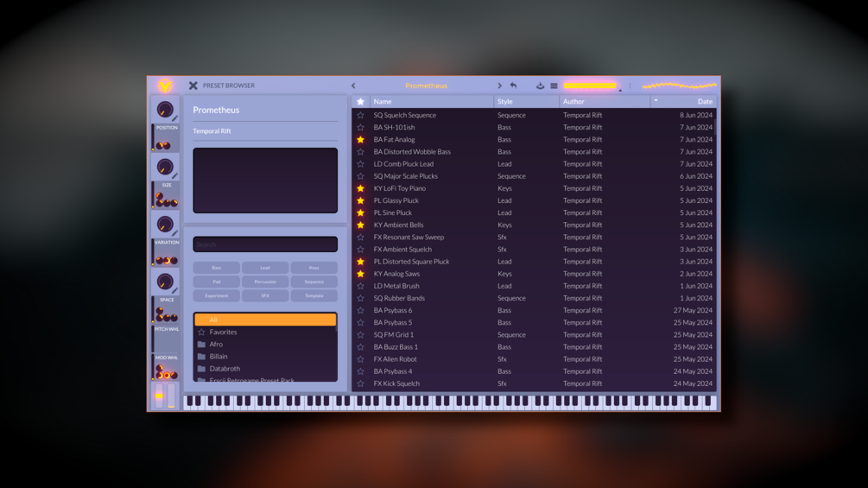Open the Favorites list entry

click(x=265, y=332)
